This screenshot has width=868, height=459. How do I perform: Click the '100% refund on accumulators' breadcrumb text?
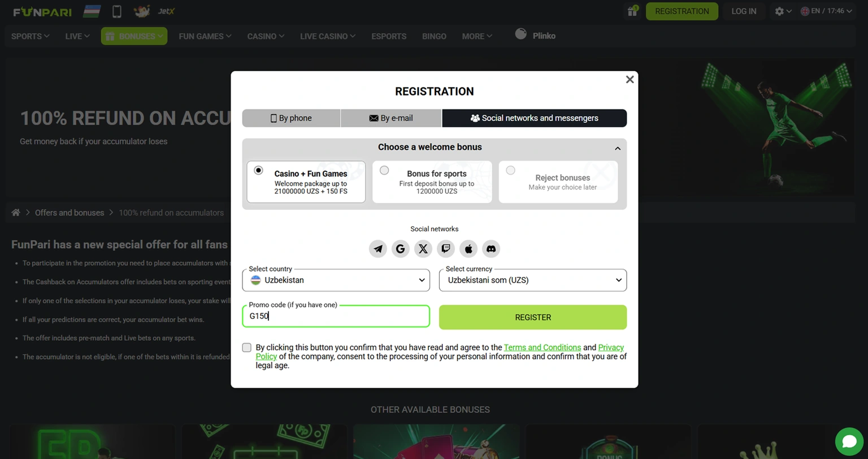(171, 213)
